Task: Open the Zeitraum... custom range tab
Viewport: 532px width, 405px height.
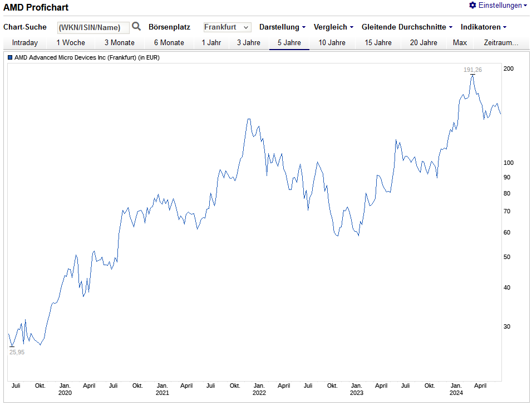Action: click(501, 43)
